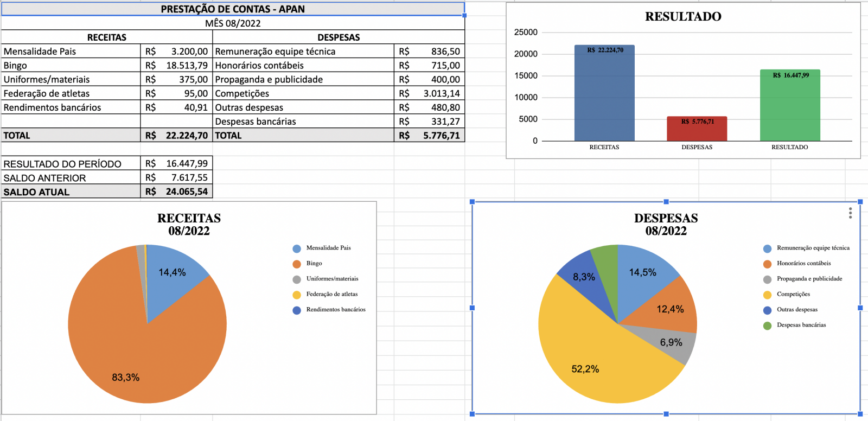Open the DESPESAS chart three-dot options menu
This screenshot has width=868, height=421.
tap(850, 213)
